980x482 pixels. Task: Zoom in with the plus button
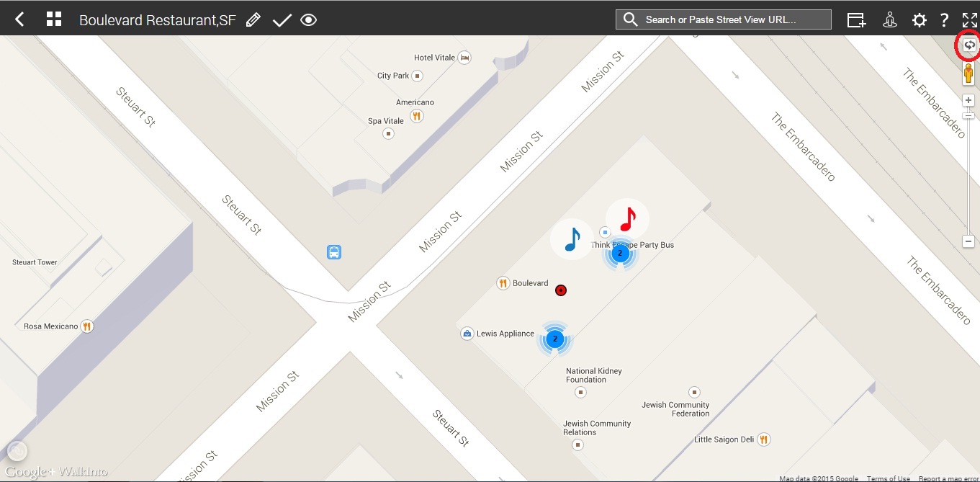pos(968,100)
